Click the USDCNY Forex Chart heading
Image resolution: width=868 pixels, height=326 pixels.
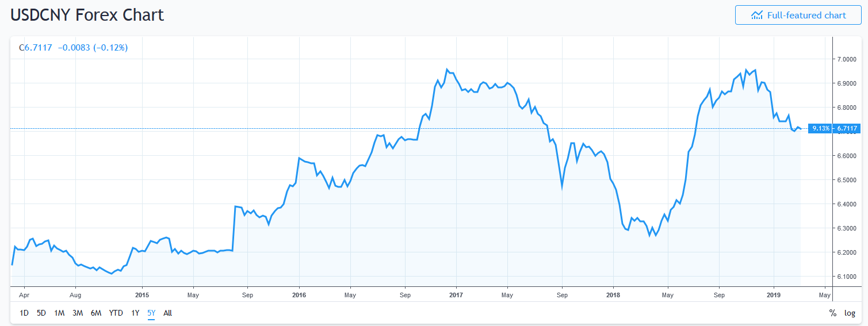[x=87, y=15]
